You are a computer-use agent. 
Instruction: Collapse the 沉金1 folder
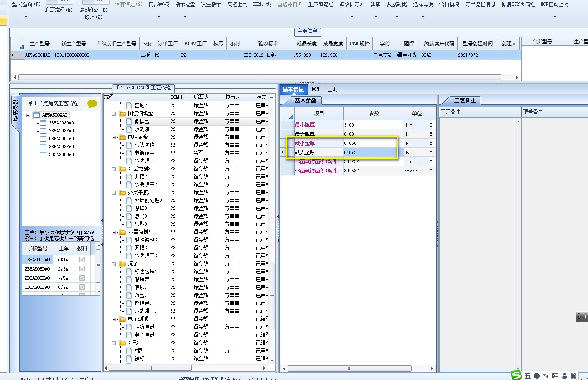114,263
